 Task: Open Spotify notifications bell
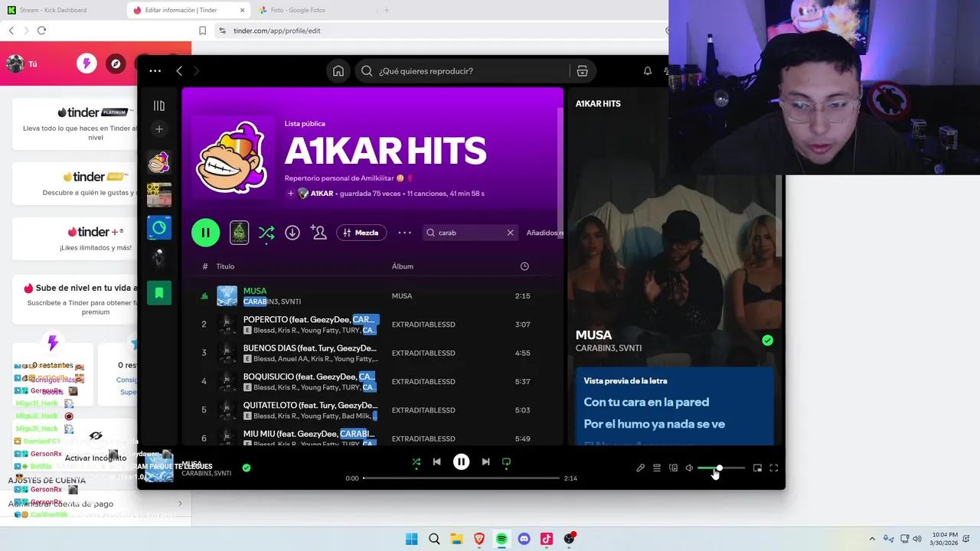tap(648, 71)
